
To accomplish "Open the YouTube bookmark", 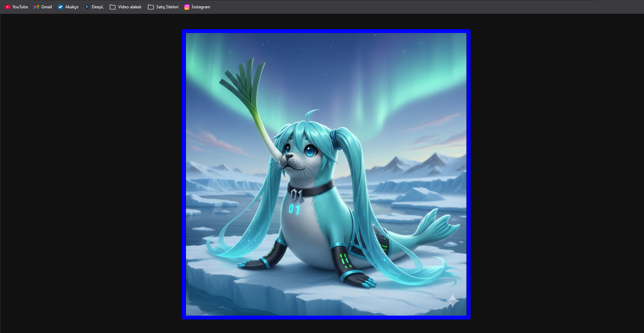I will coord(16,7).
